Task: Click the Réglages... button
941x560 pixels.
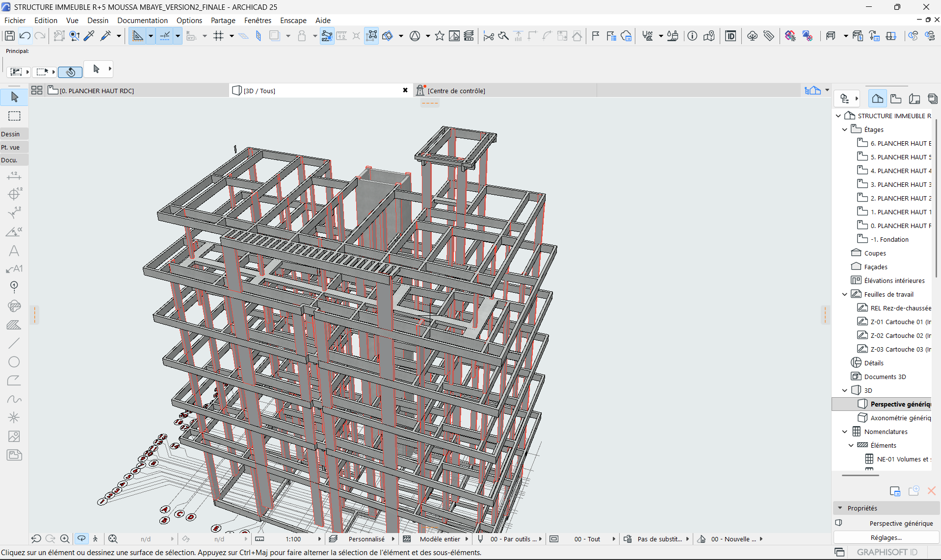Action: (886, 537)
